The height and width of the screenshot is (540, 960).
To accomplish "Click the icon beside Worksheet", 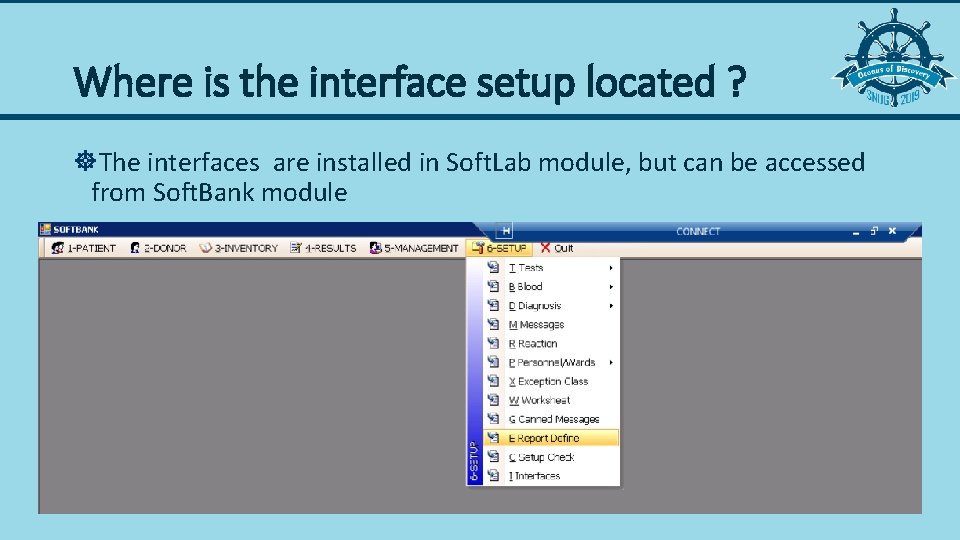I will pos(493,400).
